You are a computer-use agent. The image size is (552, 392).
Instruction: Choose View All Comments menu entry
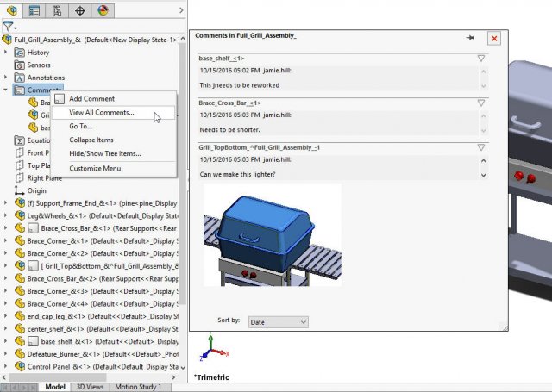113,113
